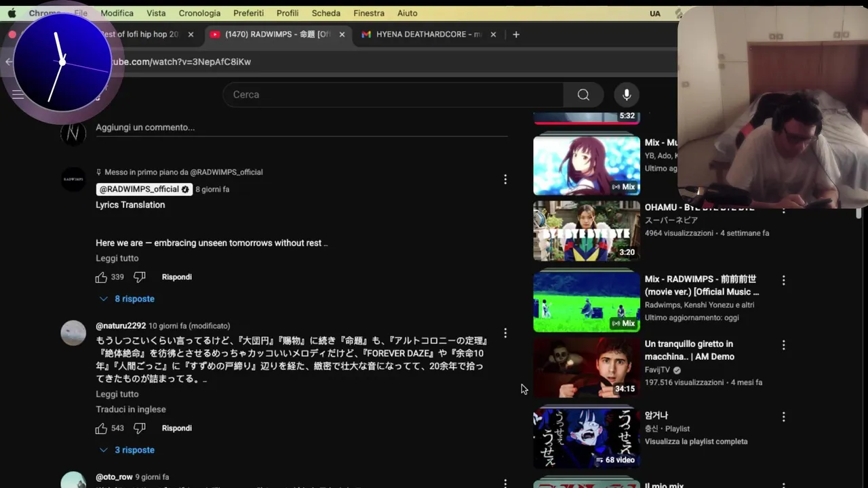The width and height of the screenshot is (868, 488).
Task: Reply to RADWIMPS_official comment via Rispondi
Action: point(176,277)
